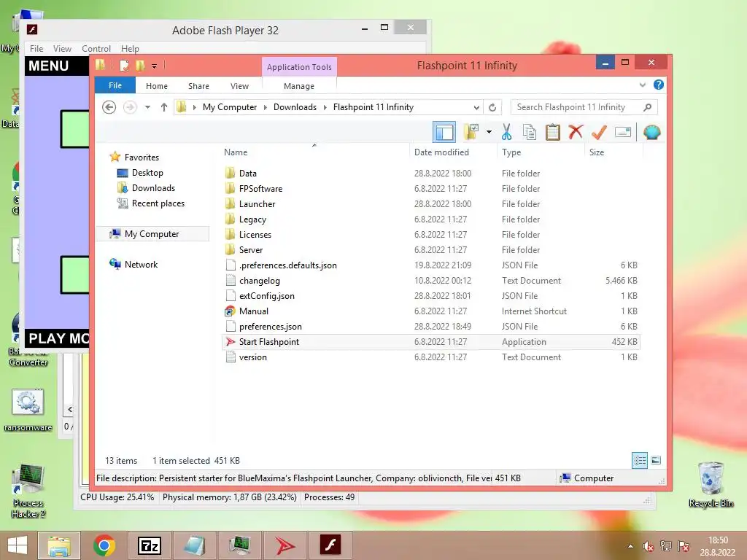Click Flashpoint launcher taskbar icon
This screenshot has height=560, width=747.
285,545
